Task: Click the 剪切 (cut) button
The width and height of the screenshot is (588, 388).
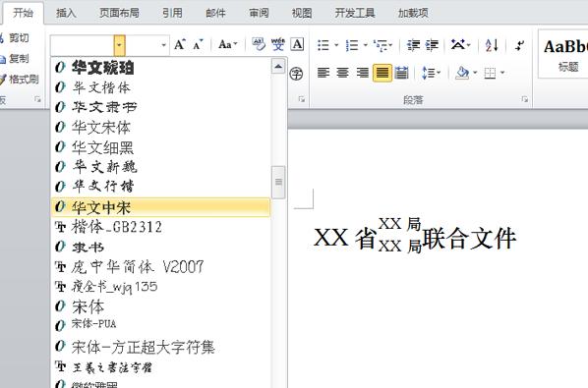Action: tap(15, 37)
